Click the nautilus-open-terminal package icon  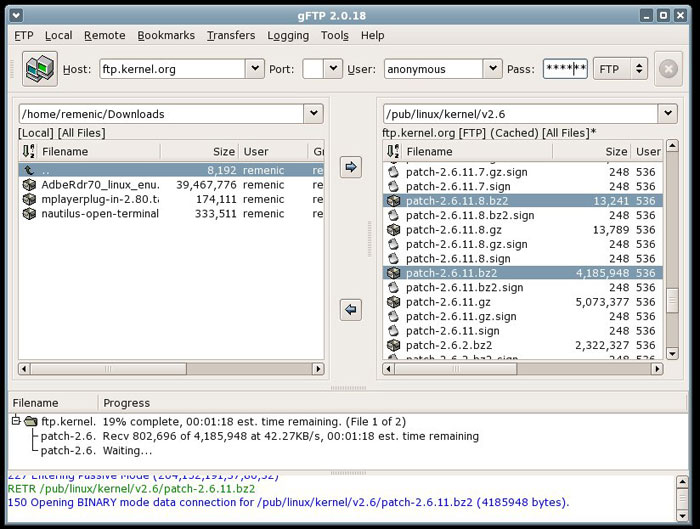pyautogui.click(x=29, y=214)
